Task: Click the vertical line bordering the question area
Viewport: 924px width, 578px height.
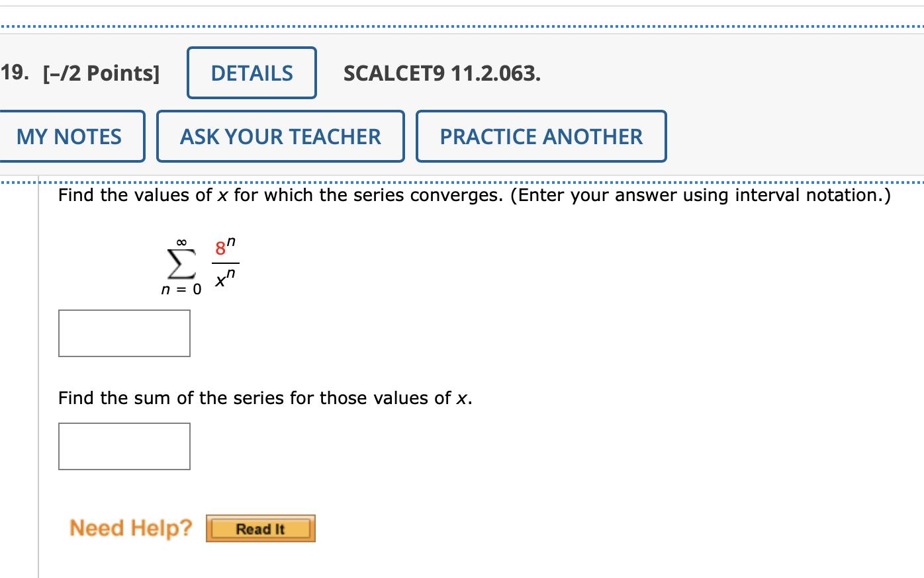Action: click(40, 377)
